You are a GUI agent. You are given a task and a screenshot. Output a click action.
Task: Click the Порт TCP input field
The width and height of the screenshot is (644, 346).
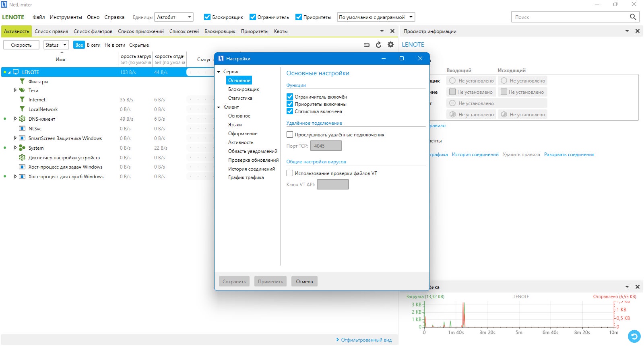point(326,146)
